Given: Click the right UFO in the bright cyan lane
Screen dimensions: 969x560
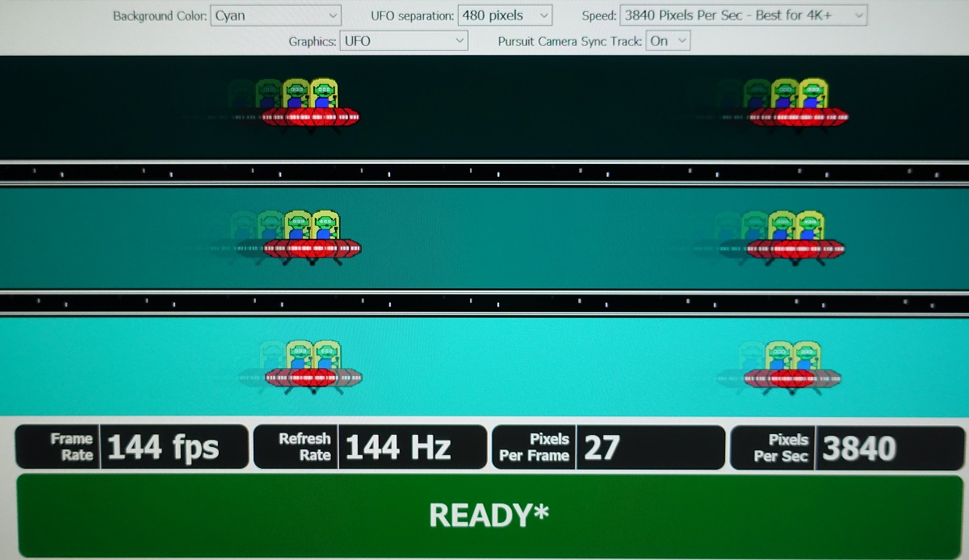Looking at the screenshot, I should [791, 368].
